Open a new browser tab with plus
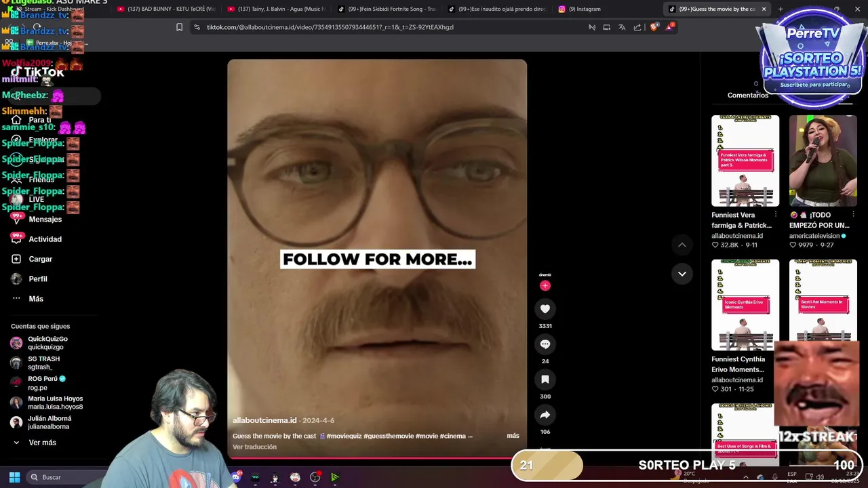This screenshot has width=868, height=488. 781,9
